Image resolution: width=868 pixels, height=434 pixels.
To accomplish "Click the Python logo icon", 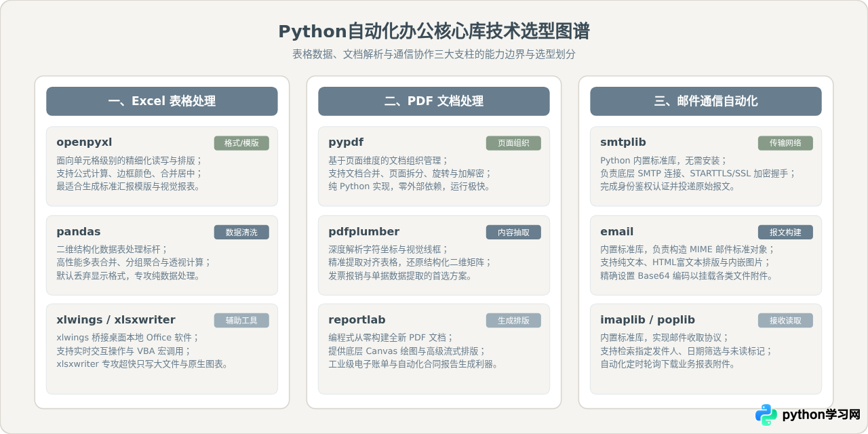I will click(766, 414).
